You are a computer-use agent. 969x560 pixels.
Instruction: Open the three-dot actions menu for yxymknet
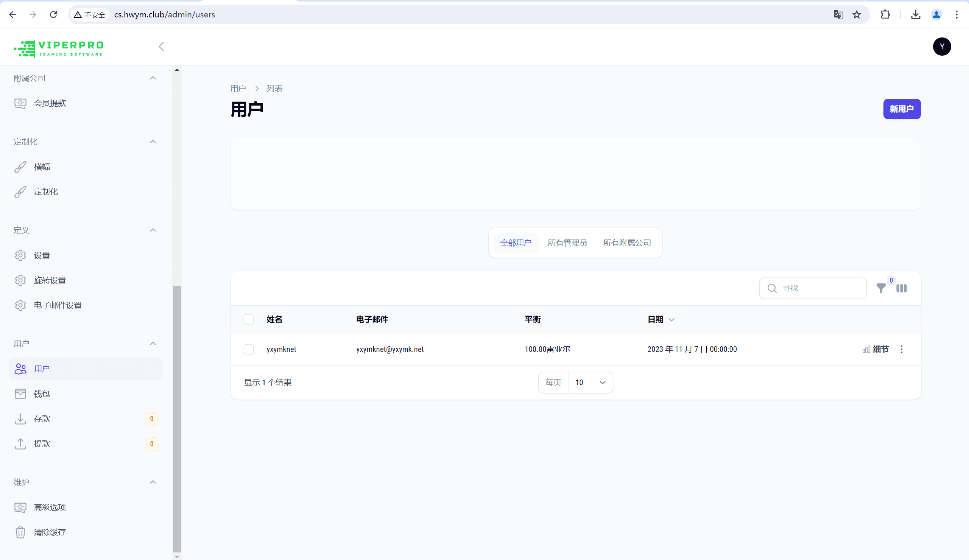coord(901,349)
